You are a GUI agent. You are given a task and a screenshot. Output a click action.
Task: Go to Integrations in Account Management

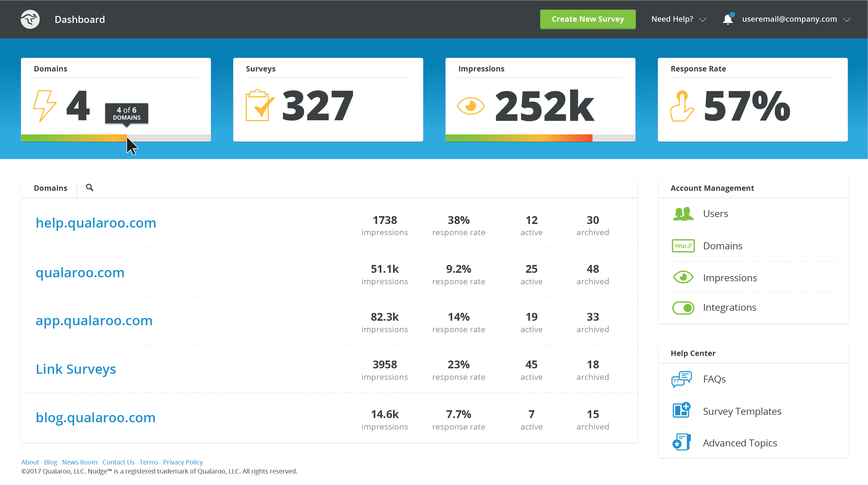[730, 307]
